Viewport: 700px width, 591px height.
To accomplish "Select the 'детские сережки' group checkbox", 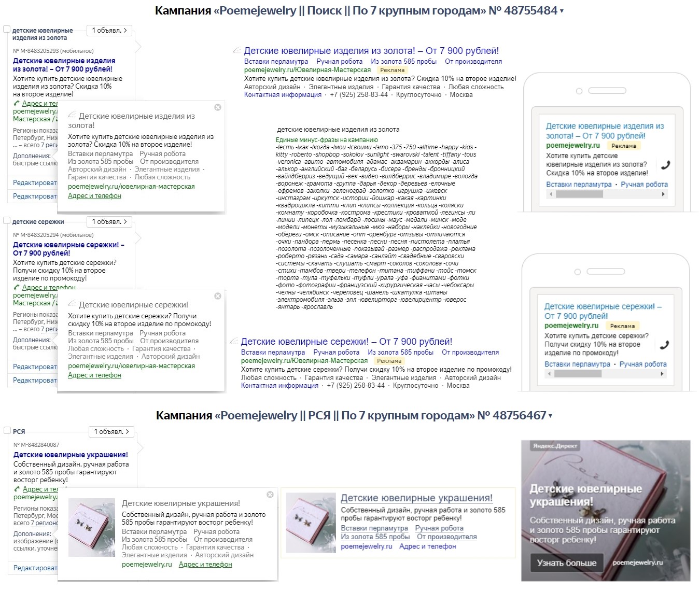I will point(7,221).
